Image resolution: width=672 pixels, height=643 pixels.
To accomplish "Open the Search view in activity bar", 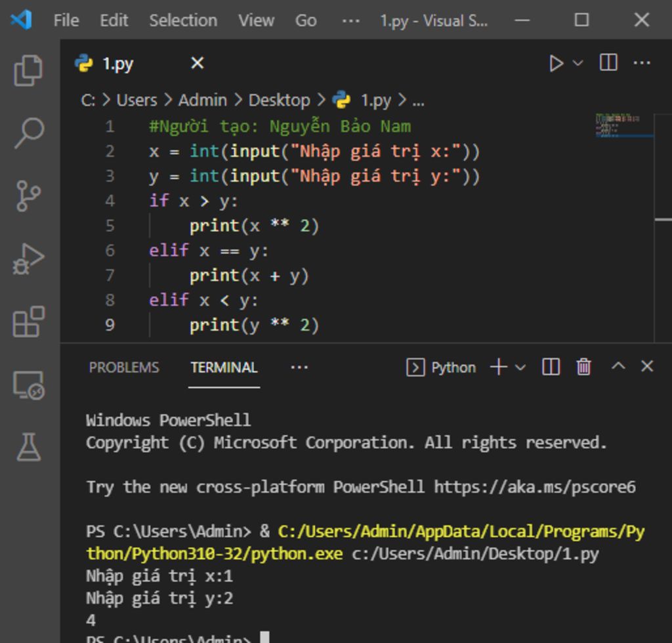I will (x=28, y=133).
